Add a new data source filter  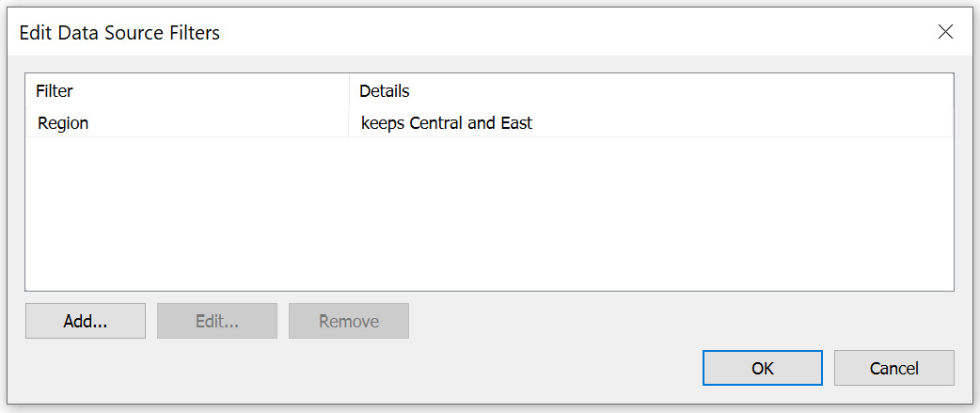(86, 321)
